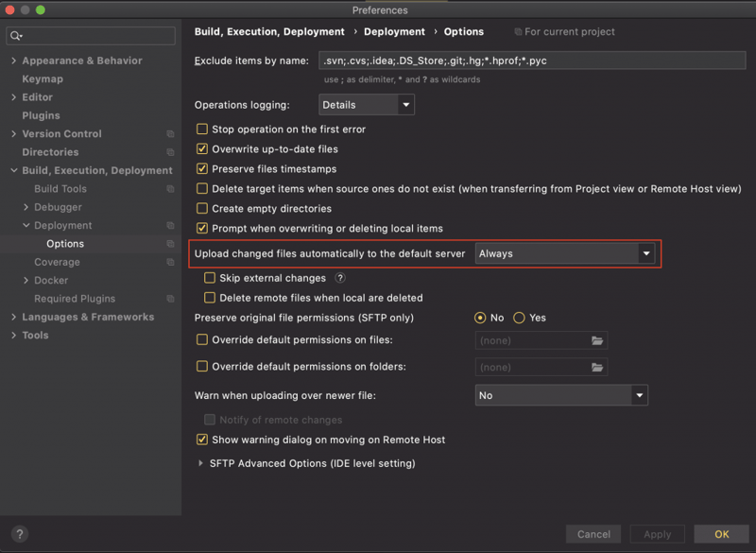Click project-level icon beside Version Control

(x=170, y=134)
